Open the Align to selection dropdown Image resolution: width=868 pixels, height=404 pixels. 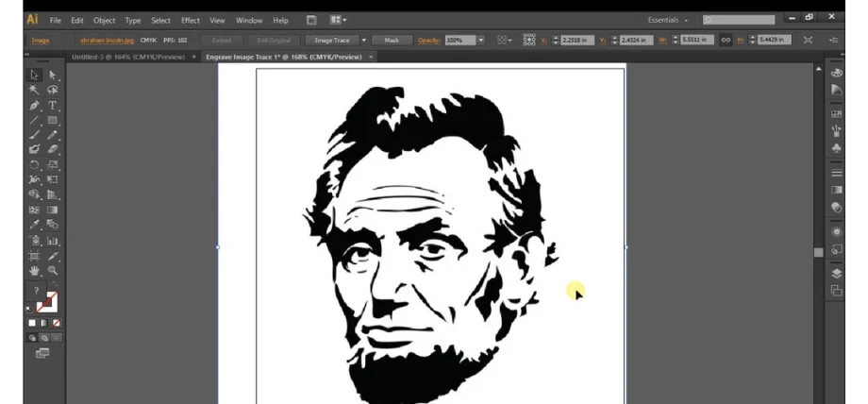(504, 40)
